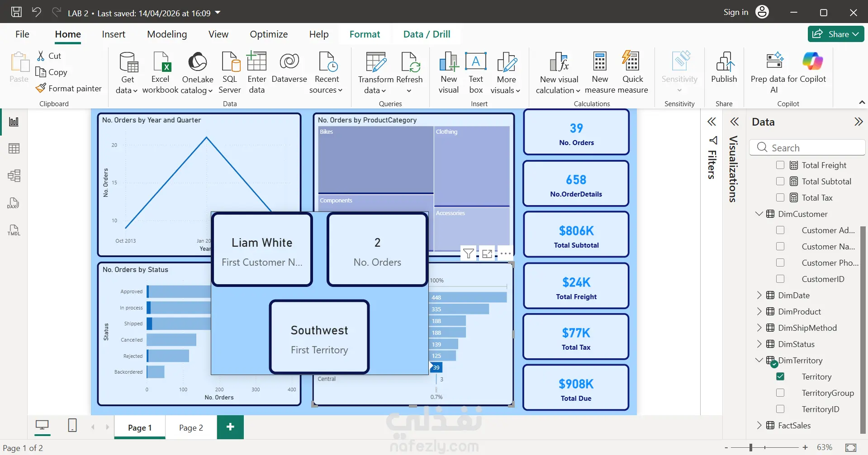
Task: Check the Customer Pho... field
Action: pos(780,263)
